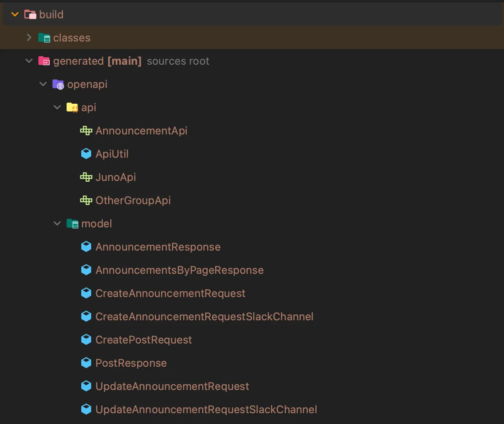Select UpdateAnnouncementRequestSlackChannel file
The height and width of the screenshot is (424, 504).
point(206,409)
